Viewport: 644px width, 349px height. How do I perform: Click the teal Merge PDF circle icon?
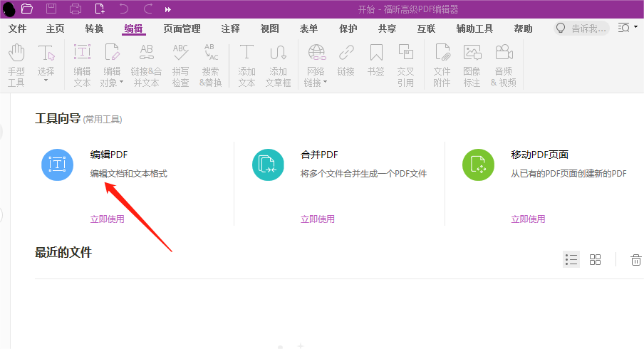tap(268, 165)
